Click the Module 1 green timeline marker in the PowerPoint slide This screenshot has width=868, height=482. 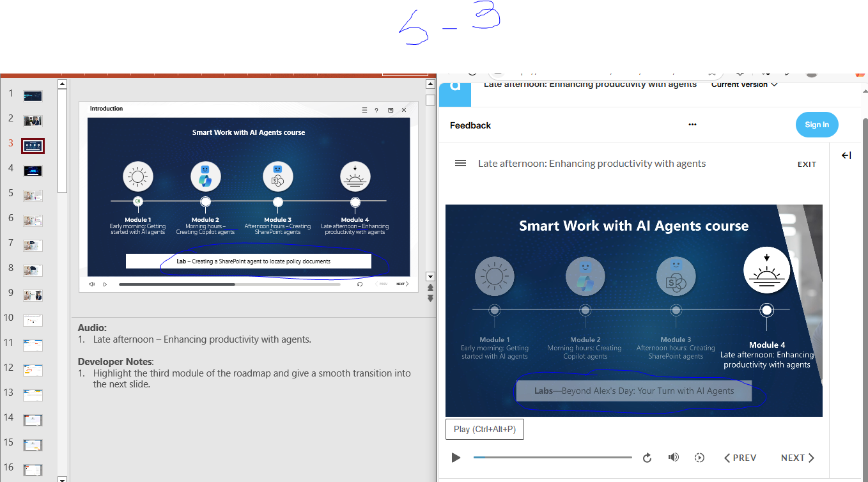[138, 201]
